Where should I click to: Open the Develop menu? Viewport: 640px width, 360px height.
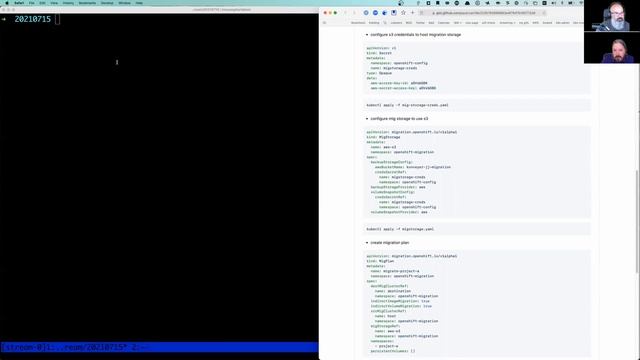[x=107, y=3]
